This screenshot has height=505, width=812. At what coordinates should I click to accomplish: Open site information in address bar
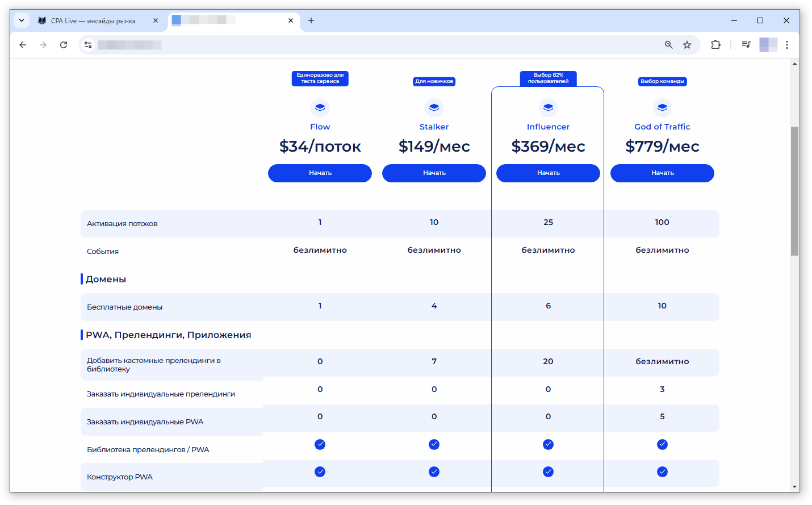[88, 45]
